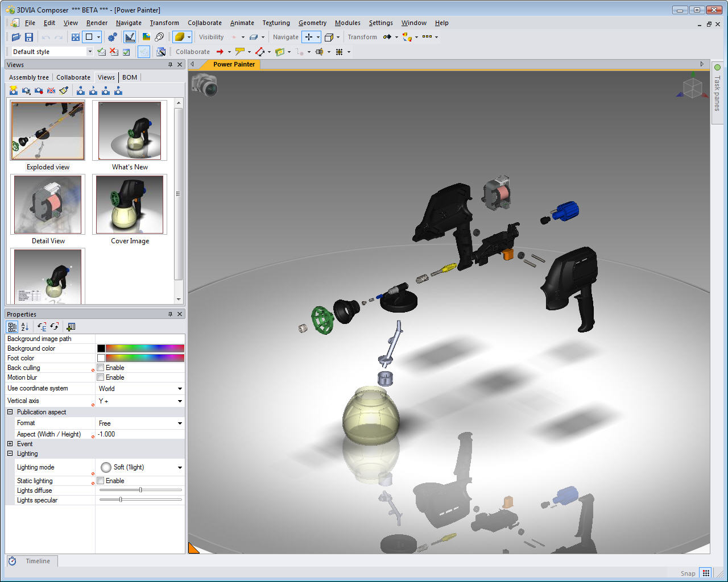Open the Default style dropdown

[90, 52]
